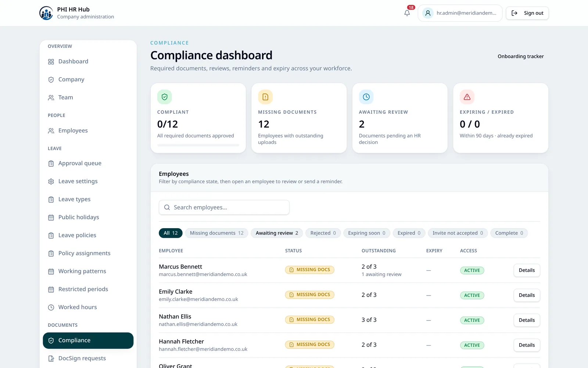This screenshot has width=588, height=368.
Task: Select the Complete 0 filter
Action: click(x=509, y=233)
